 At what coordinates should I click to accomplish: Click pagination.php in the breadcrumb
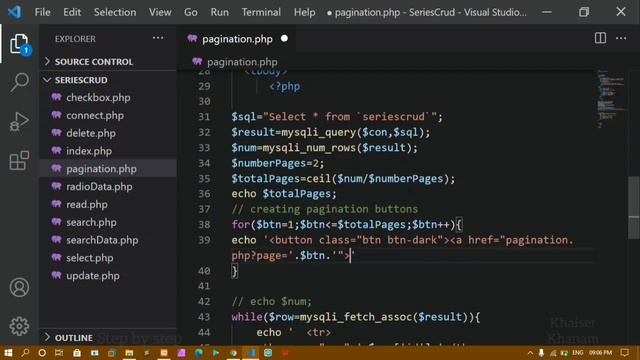[x=242, y=62]
